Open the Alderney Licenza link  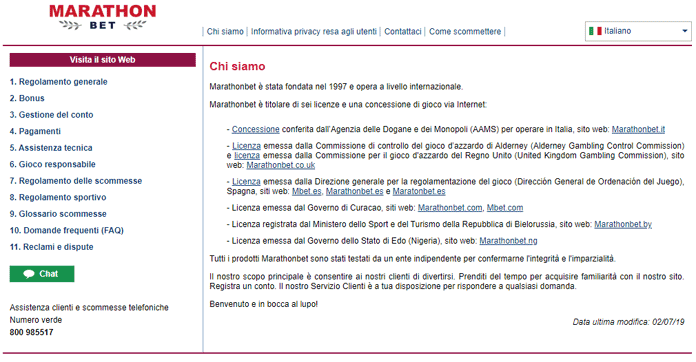tap(246, 146)
